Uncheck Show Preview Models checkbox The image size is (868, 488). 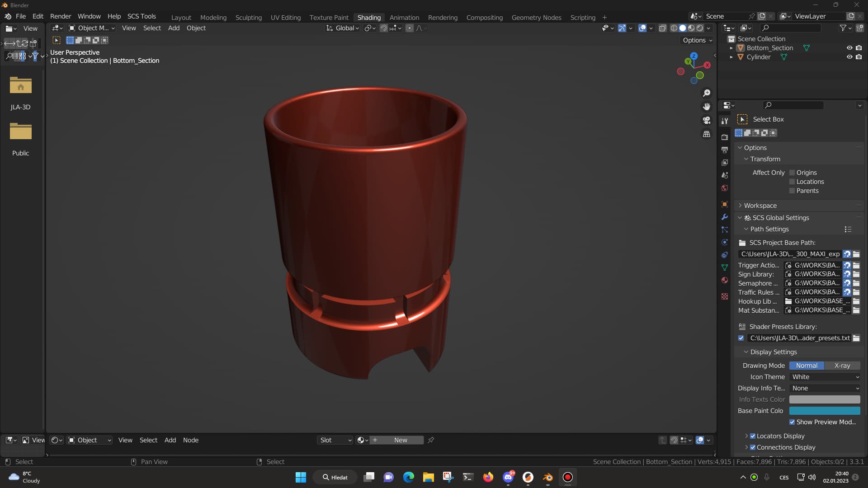click(792, 422)
